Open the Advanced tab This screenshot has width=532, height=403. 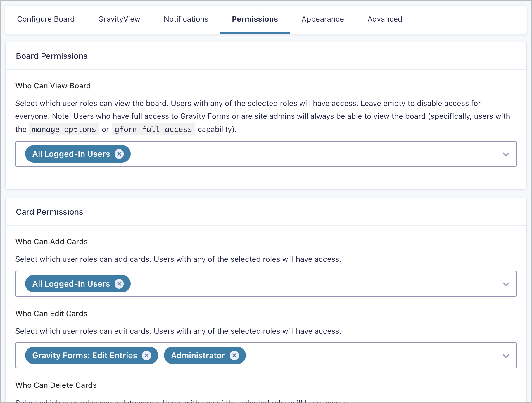(x=384, y=19)
